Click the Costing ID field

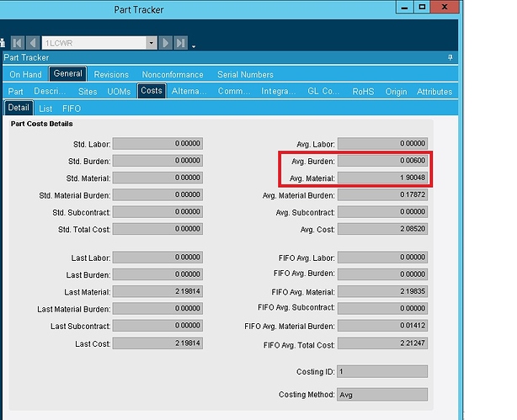click(x=382, y=371)
